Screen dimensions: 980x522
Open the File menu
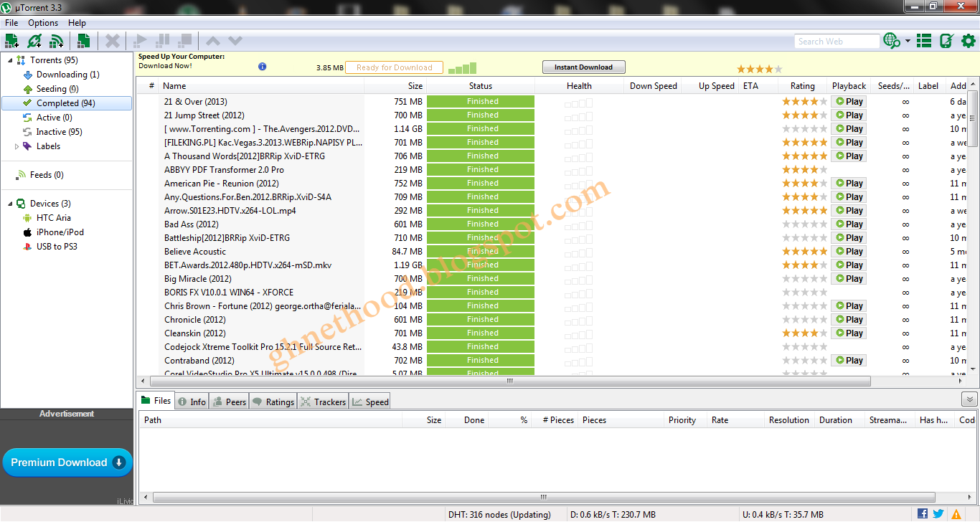(x=11, y=23)
